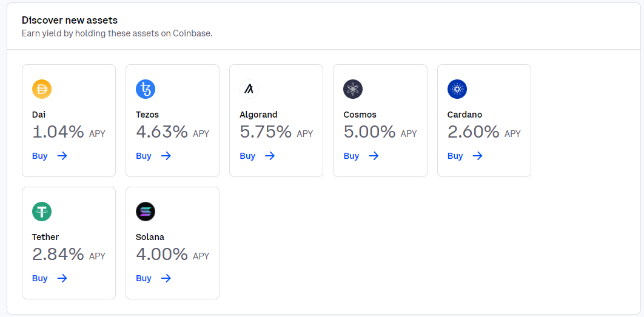The width and height of the screenshot is (644, 317).
Task: Buy Dai via its Buy link
Action: [40, 156]
